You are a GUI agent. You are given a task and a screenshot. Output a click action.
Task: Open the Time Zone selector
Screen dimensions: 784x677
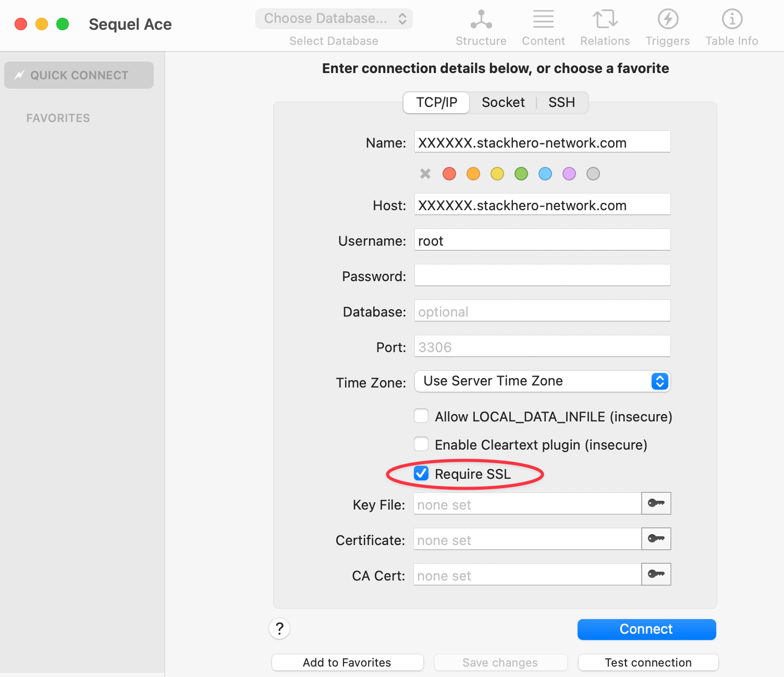click(659, 381)
